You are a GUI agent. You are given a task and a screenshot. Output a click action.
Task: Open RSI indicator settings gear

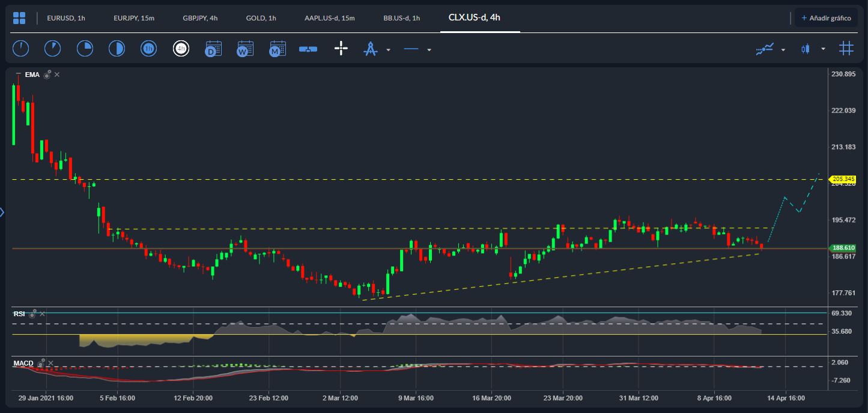click(x=33, y=314)
